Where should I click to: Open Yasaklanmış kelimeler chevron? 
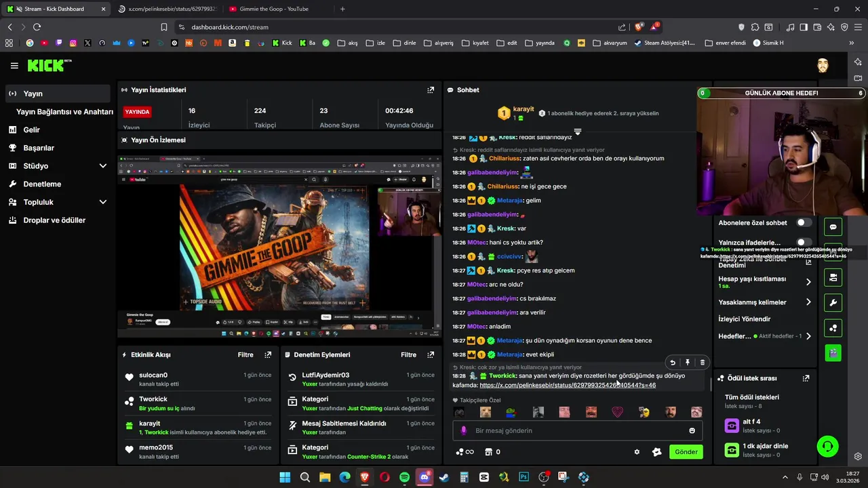point(808,302)
